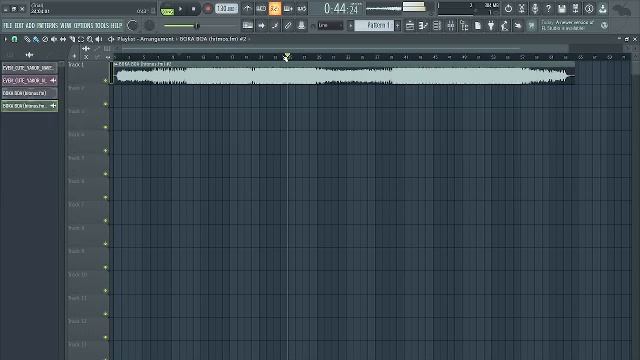Mute Track 10 using its green dot

pyautogui.click(x=106, y=291)
